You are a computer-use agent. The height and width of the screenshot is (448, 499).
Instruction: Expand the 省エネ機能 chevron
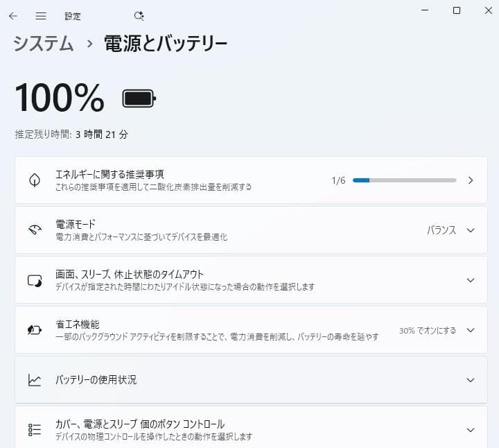(471, 330)
